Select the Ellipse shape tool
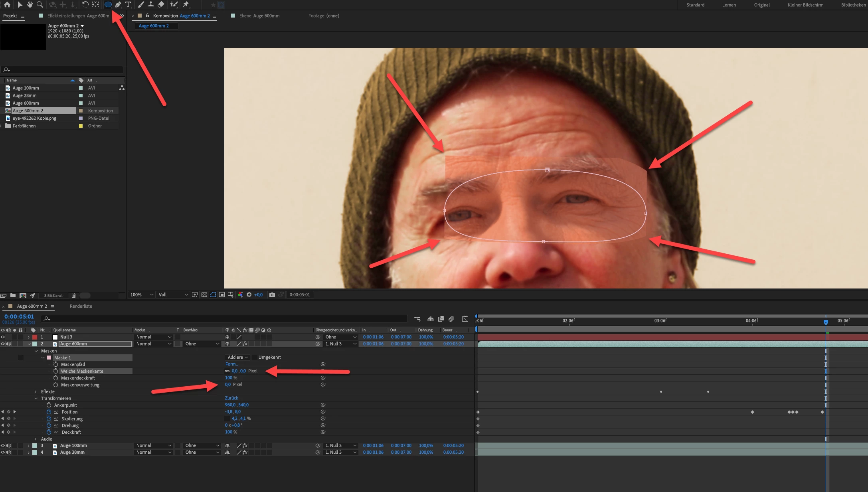 tap(108, 5)
